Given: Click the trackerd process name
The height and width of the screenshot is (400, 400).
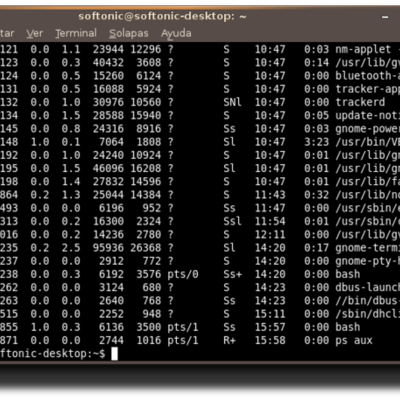Looking at the screenshot, I should (x=360, y=102).
